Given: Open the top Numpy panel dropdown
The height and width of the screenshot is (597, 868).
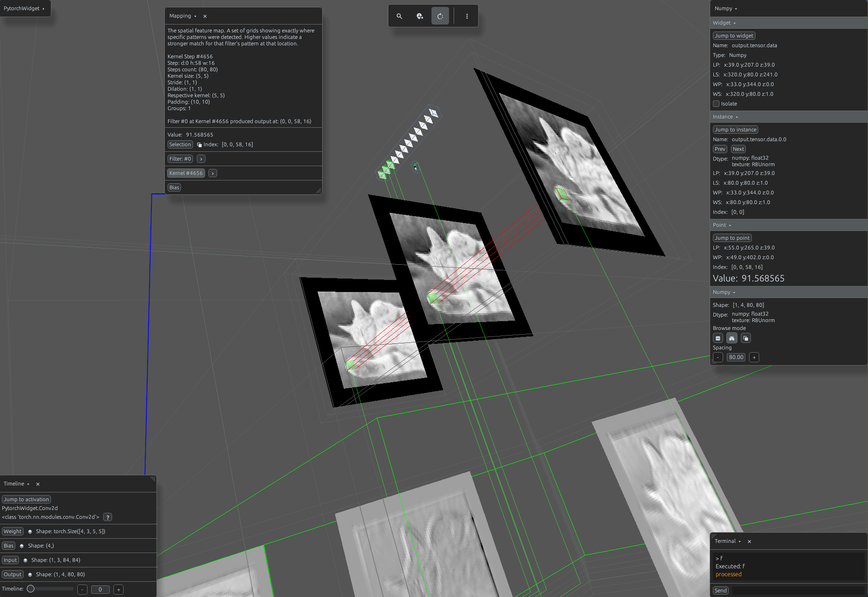Looking at the screenshot, I should click(x=726, y=8).
